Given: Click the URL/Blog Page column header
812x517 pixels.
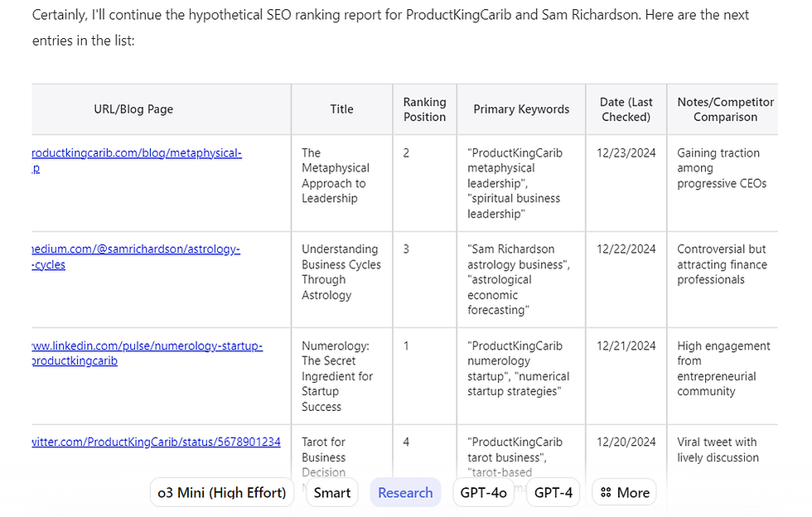Looking at the screenshot, I should point(133,109).
